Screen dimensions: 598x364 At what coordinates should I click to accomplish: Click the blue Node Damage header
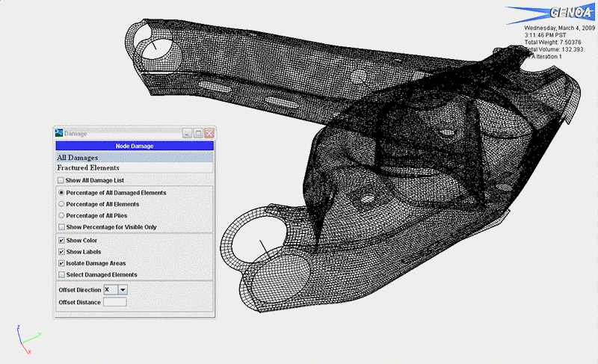135,146
